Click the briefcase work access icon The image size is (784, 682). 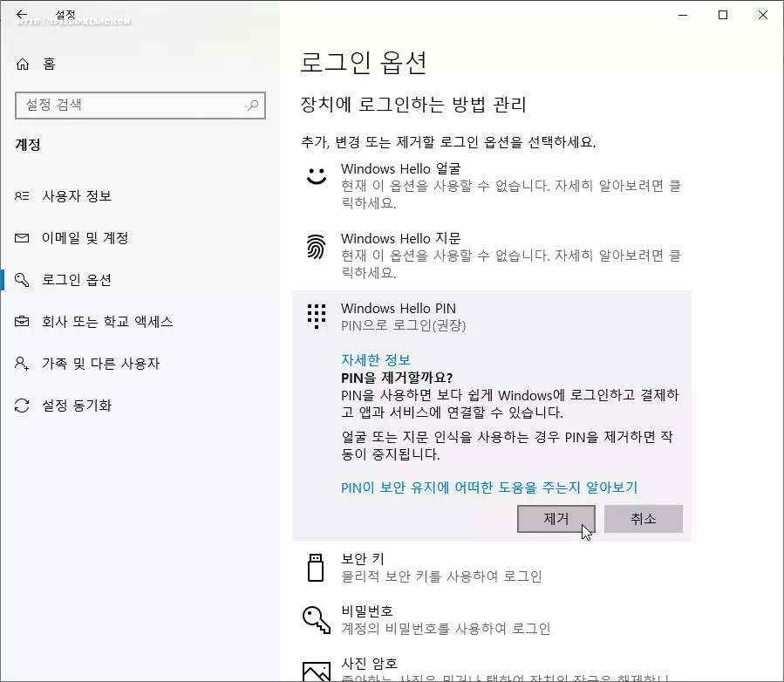tap(22, 322)
